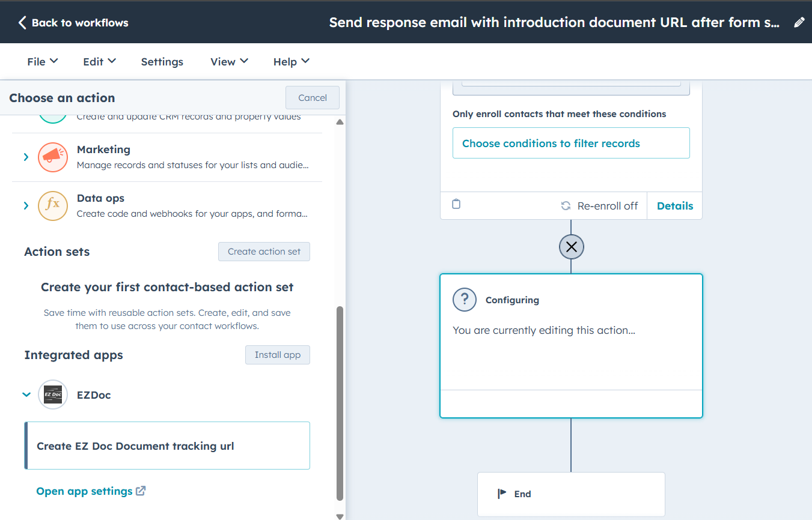812x520 pixels.
Task: Click the Create action set button
Action: (264, 252)
